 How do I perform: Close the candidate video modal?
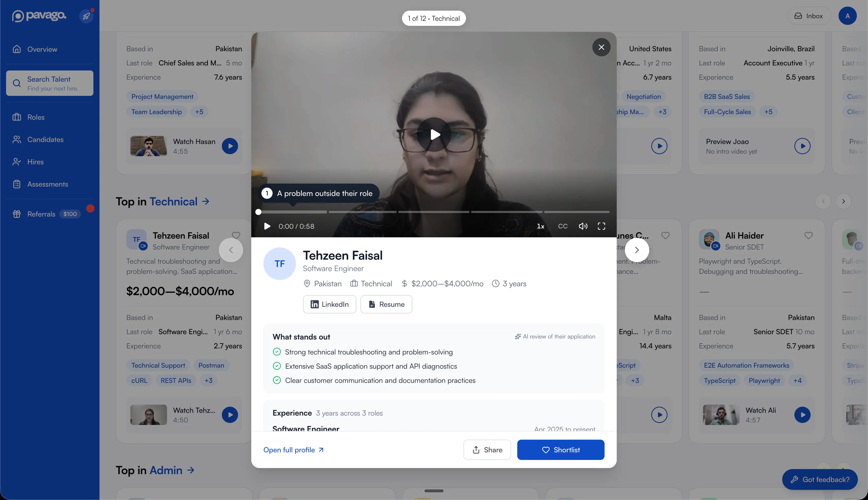pyautogui.click(x=601, y=47)
